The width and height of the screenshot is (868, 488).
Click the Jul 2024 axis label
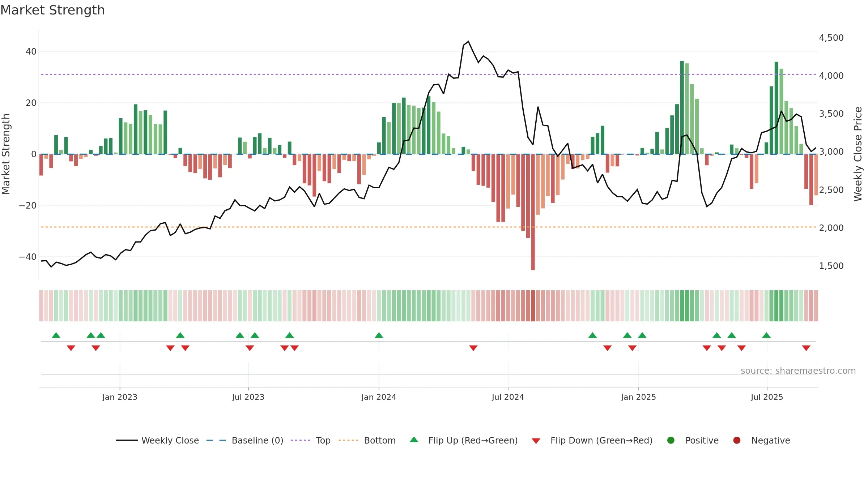click(x=508, y=397)
